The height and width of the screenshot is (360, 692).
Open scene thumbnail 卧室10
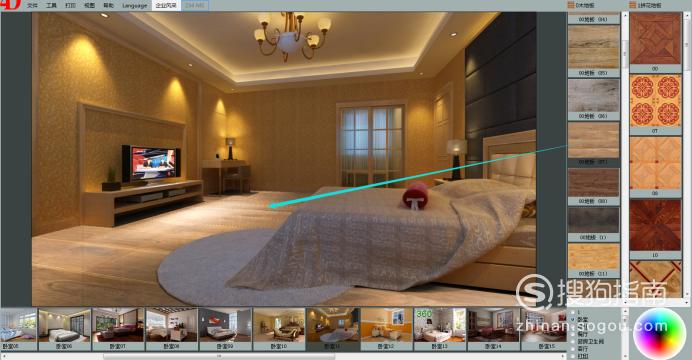[279, 330]
